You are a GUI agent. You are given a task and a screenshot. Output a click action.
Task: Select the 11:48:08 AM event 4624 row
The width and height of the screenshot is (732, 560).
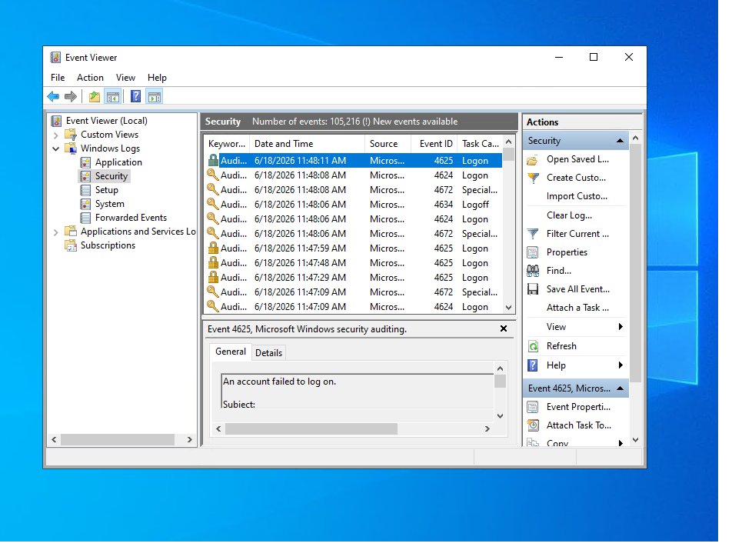(x=354, y=175)
